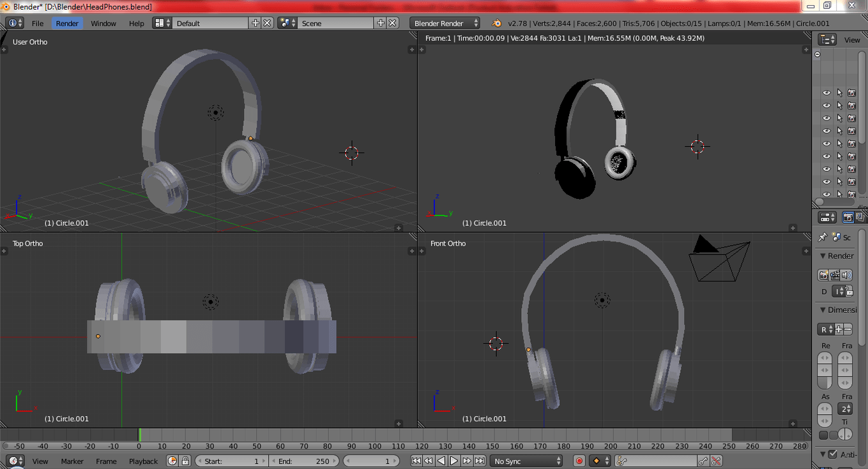Open the Render menu

point(67,24)
